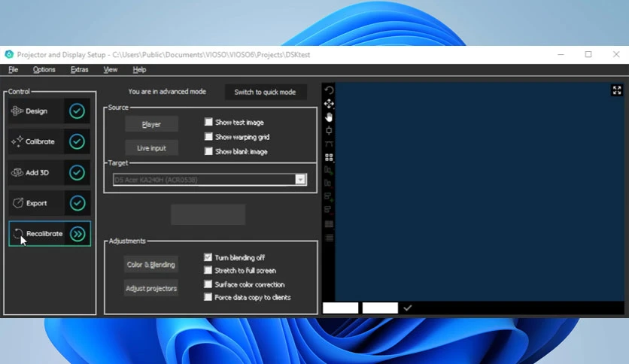629x364 pixels.
Task: Click the blank button below Target section
Action: pyautogui.click(x=208, y=214)
